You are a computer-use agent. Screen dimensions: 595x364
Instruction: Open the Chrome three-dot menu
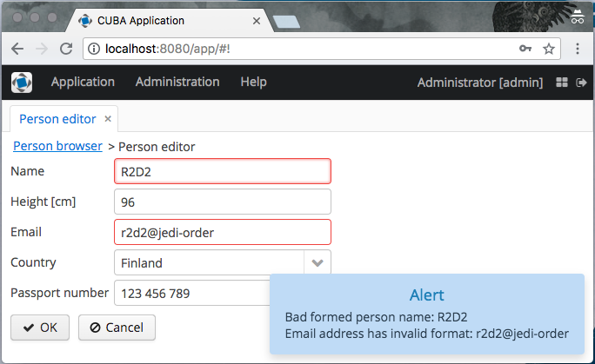tap(577, 49)
